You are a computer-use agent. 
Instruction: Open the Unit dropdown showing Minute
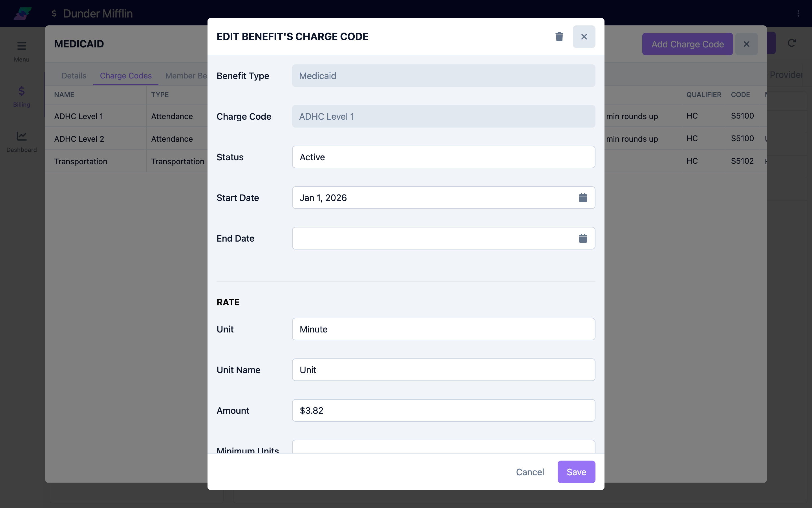point(443,329)
